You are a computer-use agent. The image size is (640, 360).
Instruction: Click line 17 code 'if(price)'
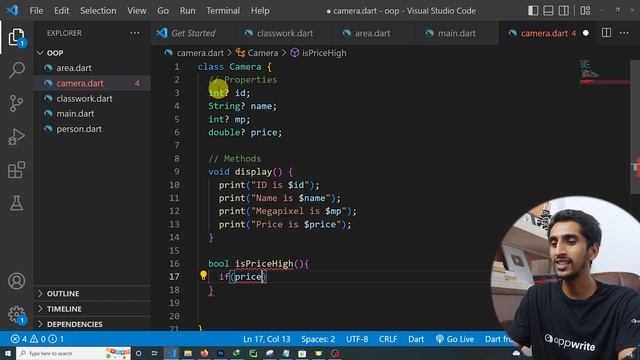tap(243, 277)
